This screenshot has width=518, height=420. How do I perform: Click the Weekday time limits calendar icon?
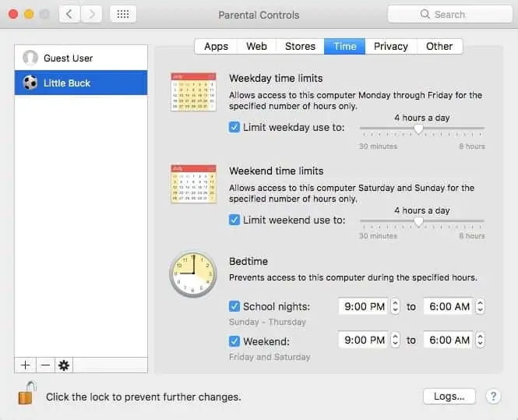click(x=193, y=92)
